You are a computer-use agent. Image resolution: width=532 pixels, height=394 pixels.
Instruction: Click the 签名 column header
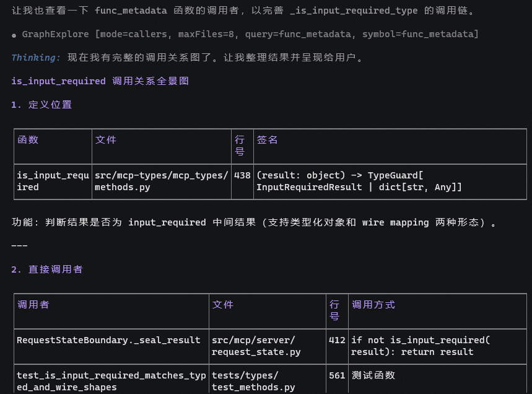(267, 140)
